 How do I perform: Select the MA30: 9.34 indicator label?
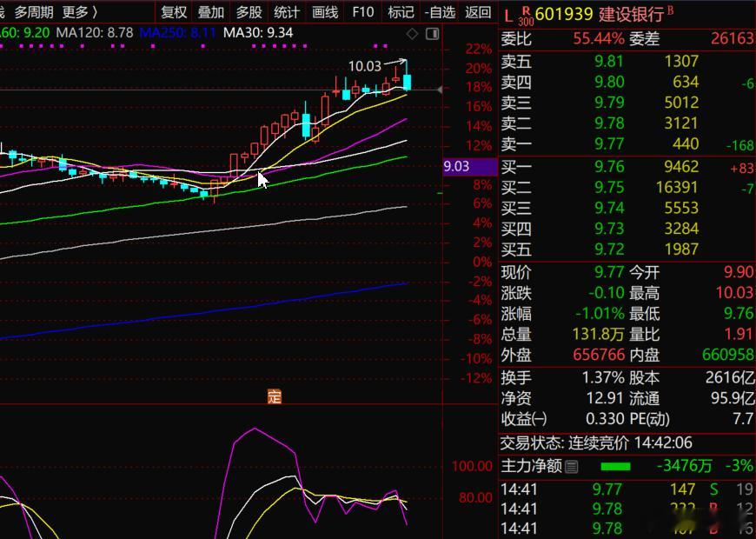tap(258, 33)
